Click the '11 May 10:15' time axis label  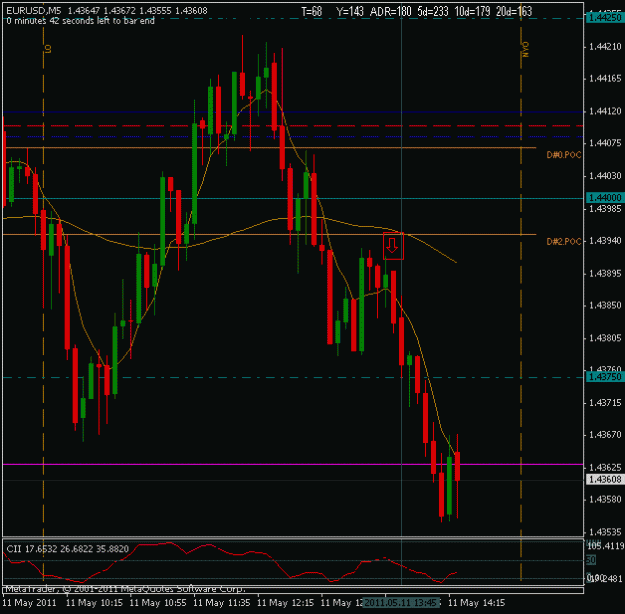click(x=94, y=602)
